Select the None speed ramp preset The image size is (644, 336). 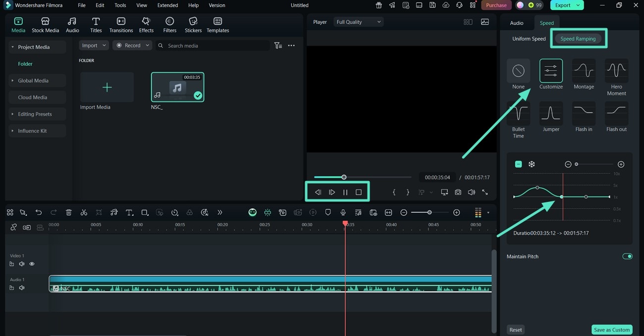[518, 74]
